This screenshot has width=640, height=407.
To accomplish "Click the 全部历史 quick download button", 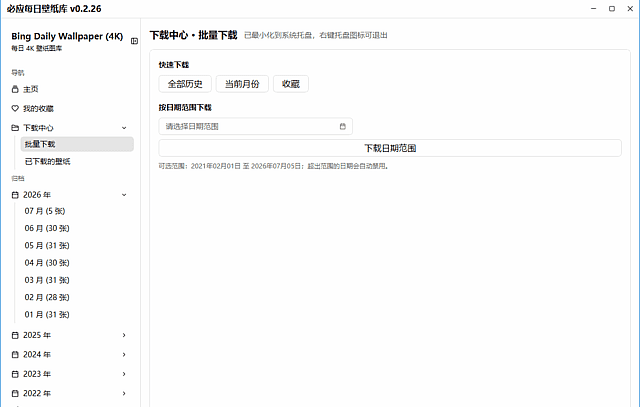I will pos(185,84).
